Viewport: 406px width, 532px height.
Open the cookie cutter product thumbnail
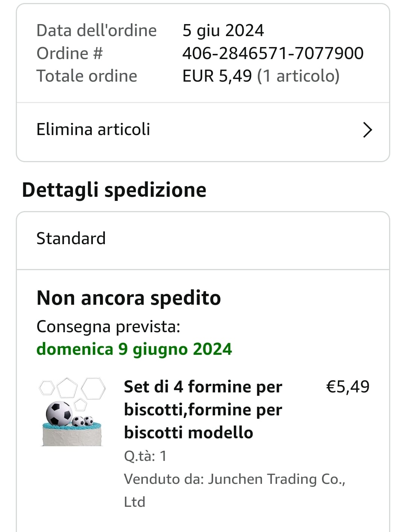pyautogui.click(x=72, y=412)
